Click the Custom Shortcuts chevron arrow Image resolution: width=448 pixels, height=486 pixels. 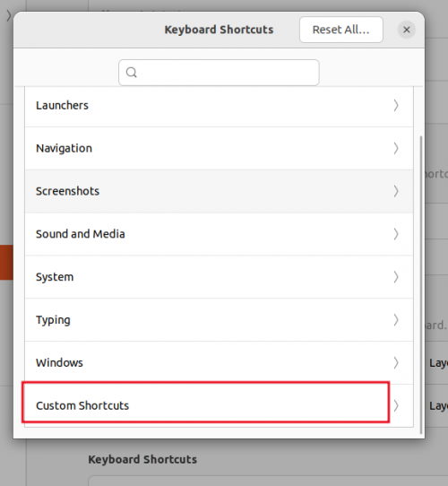(x=396, y=405)
